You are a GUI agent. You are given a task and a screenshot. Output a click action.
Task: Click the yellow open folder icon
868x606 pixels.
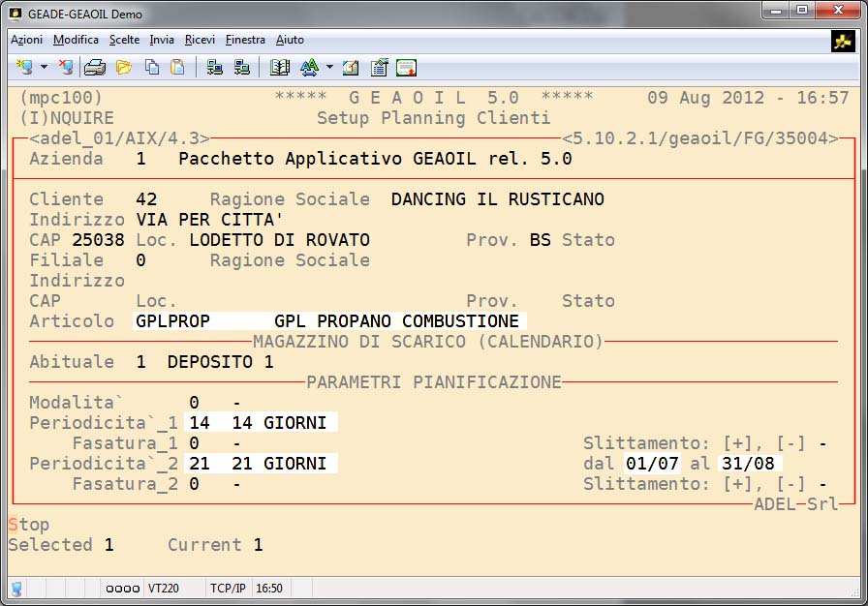124,67
